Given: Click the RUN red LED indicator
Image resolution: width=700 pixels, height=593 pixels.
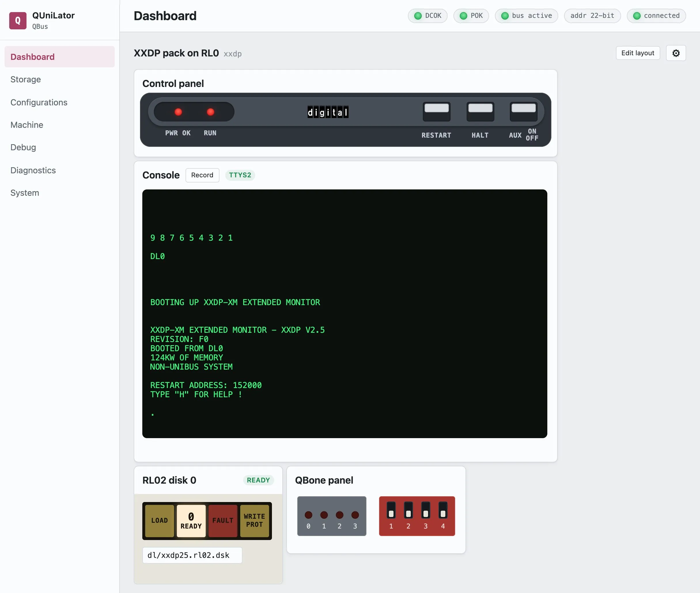Looking at the screenshot, I should (211, 112).
